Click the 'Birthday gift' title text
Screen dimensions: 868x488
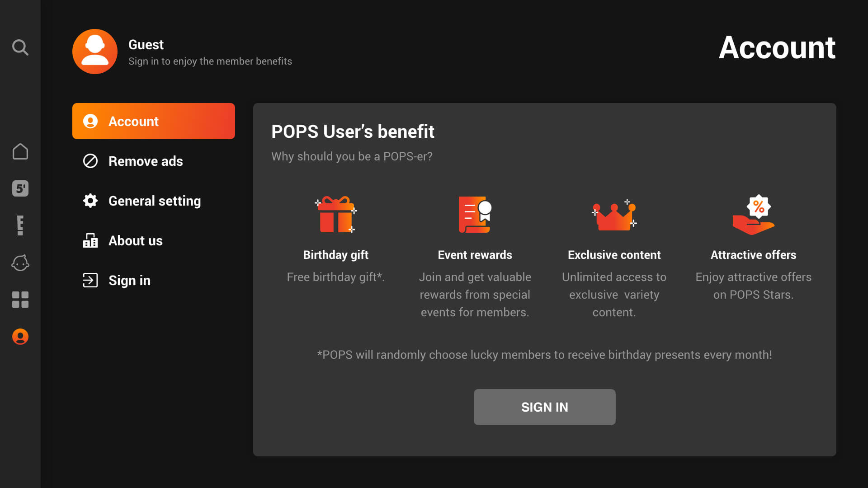pyautogui.click(x=336, y=255)
